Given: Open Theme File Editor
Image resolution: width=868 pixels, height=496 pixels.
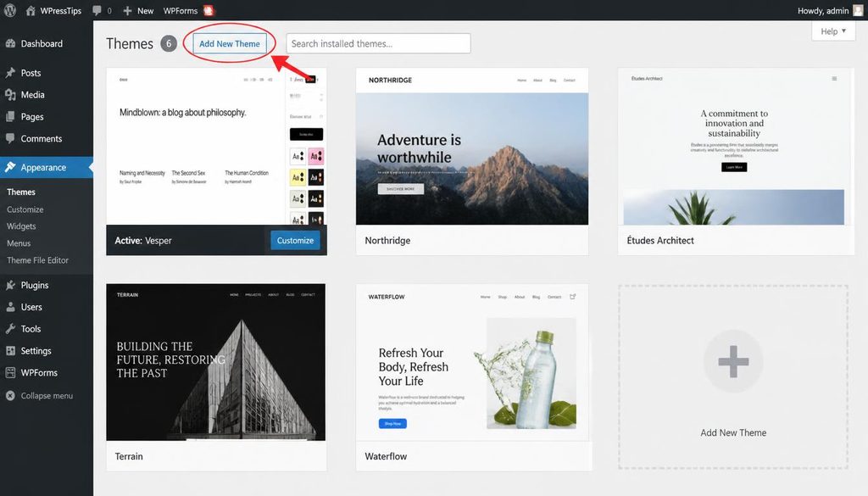Looking at the screenshot, I should pos(37,260).
